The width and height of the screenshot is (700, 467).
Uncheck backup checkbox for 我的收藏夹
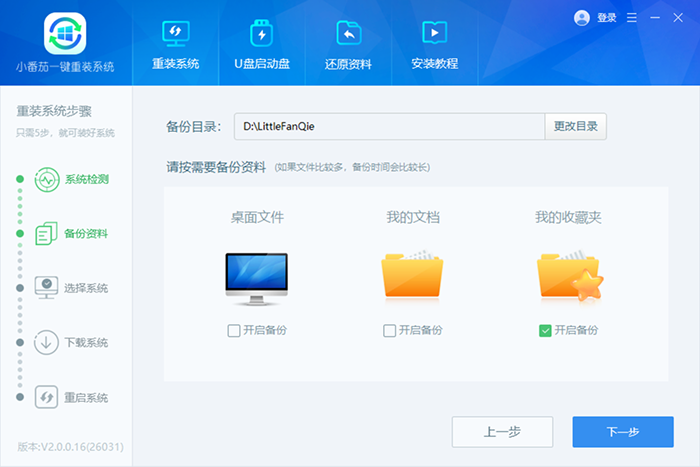[545, 330]
